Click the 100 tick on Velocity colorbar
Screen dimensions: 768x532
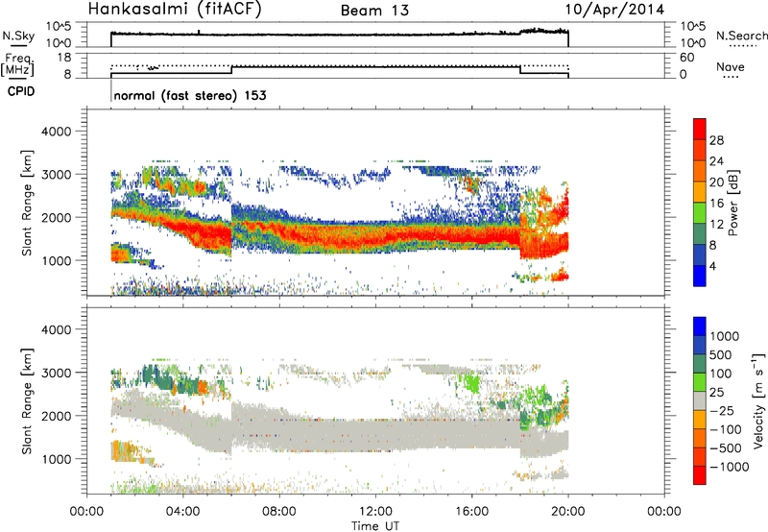click(720, 374)
